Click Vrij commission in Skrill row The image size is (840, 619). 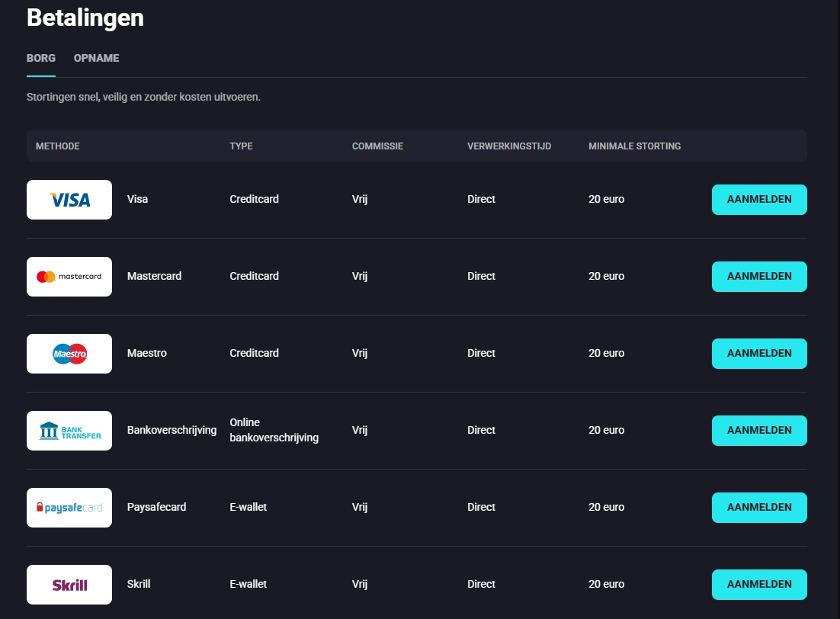point(360,584)
